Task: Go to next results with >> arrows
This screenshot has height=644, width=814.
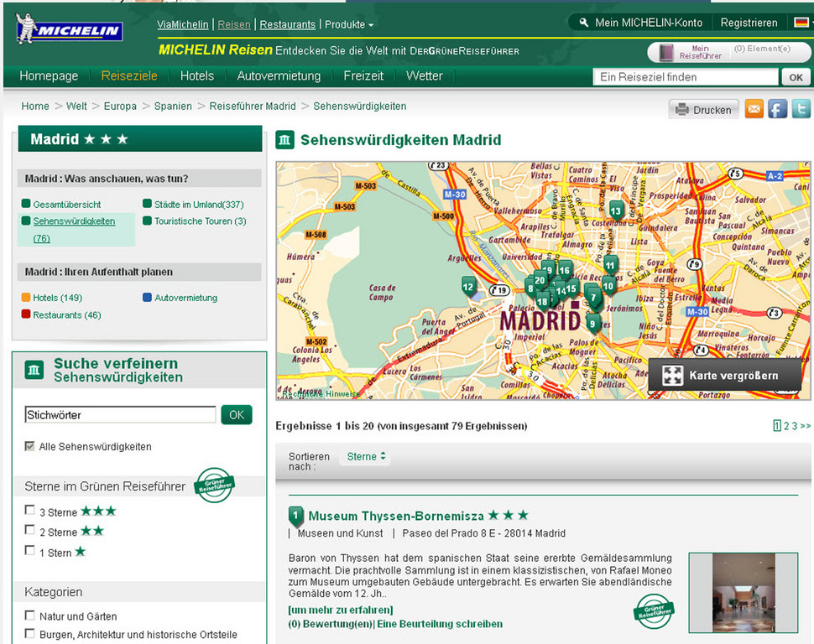Action: click(x=805, y=426)
